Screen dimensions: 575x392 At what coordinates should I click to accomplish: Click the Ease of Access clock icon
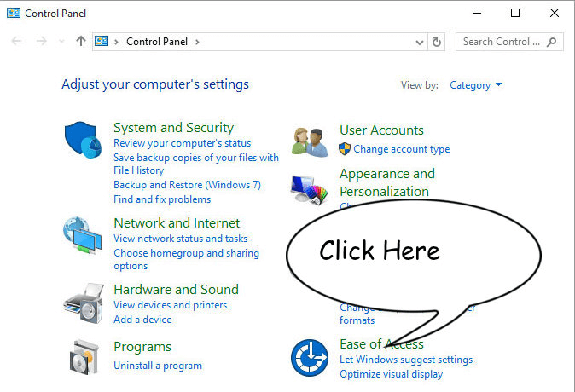click(309, 357)
